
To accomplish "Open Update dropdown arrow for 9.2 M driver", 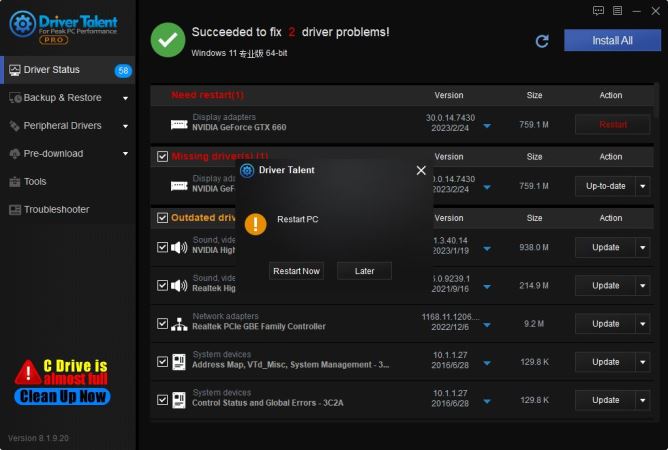I will click(x=643, y=324).
